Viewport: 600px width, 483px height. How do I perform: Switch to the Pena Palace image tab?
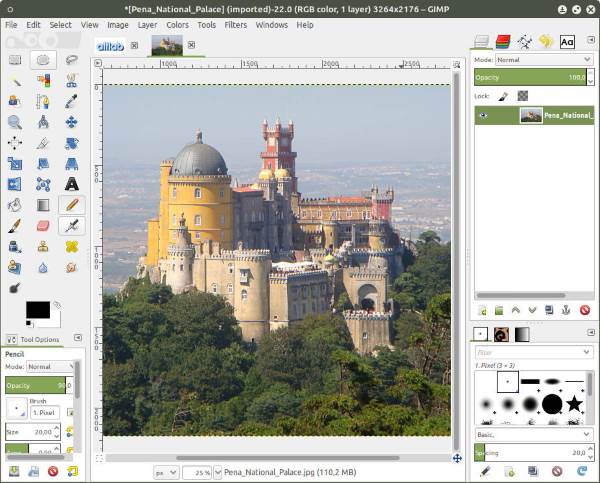[x=166, y=45]
